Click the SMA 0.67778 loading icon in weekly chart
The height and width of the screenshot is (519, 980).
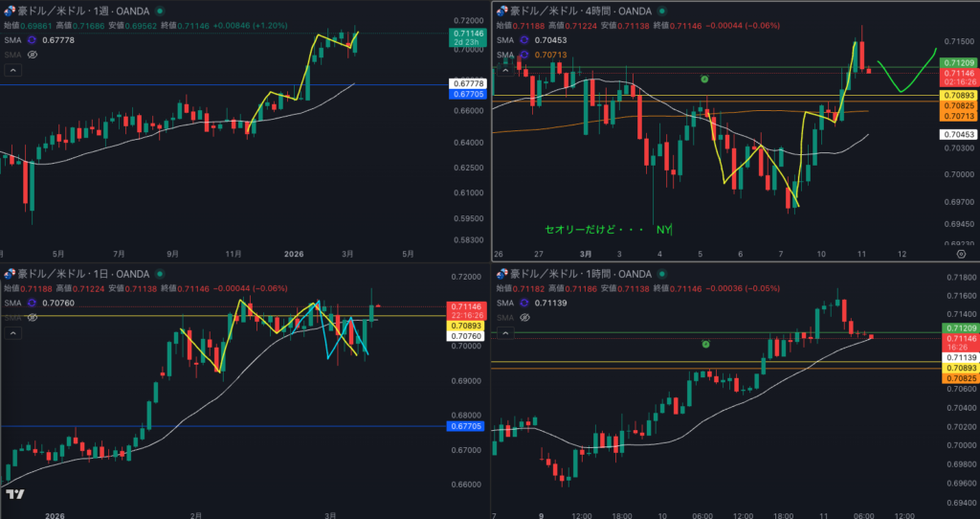pyautogui.click(x=32, y=40)
